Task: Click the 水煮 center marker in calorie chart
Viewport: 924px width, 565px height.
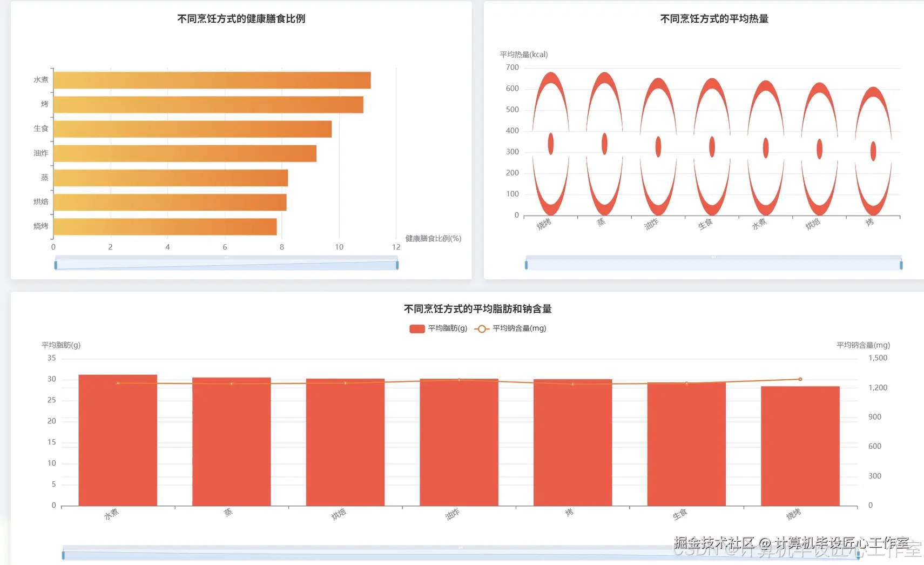Action: (766, 147)
